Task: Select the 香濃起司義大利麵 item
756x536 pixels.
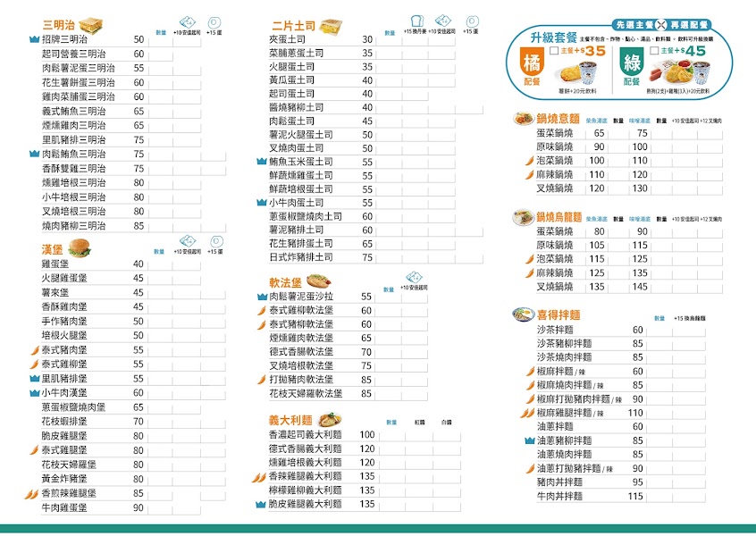Action: click(365, 435)
